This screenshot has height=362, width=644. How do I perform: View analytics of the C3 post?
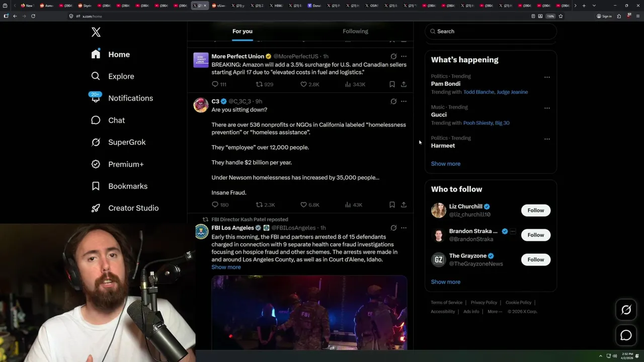[x=353, y=205]
